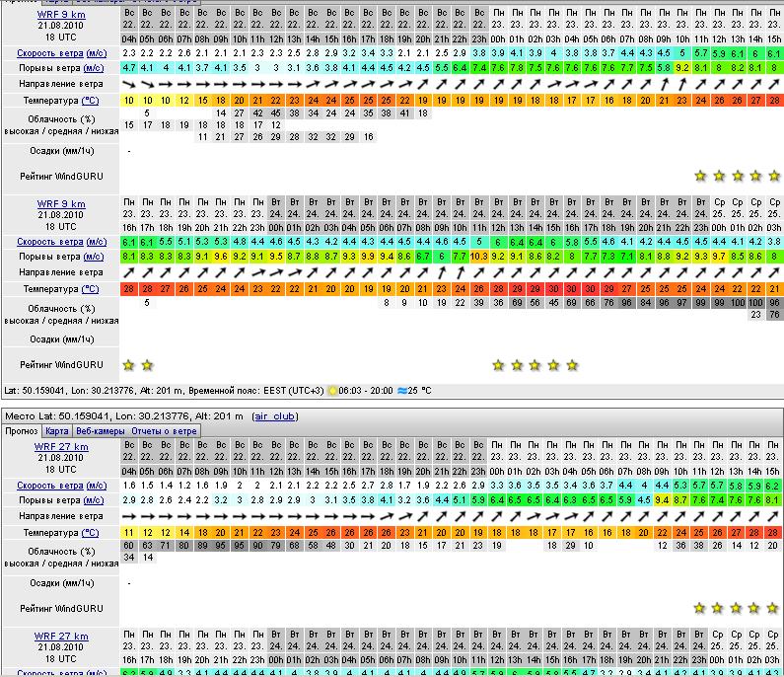This screenshot has height=677, width=784.
Task: Select the Отчеты о ветре tab
Action: coord(164,431)
